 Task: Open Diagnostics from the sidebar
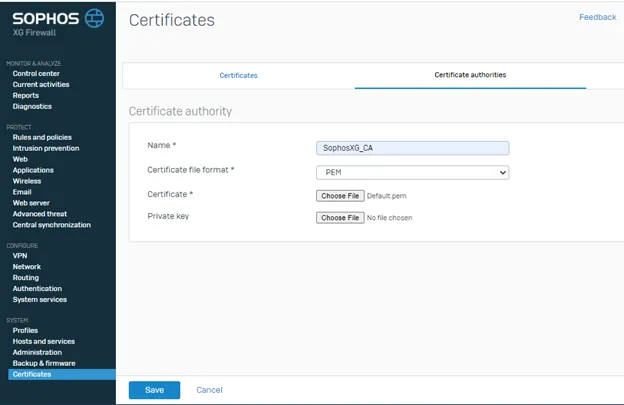pyautogui.click(x=32, y=106)
